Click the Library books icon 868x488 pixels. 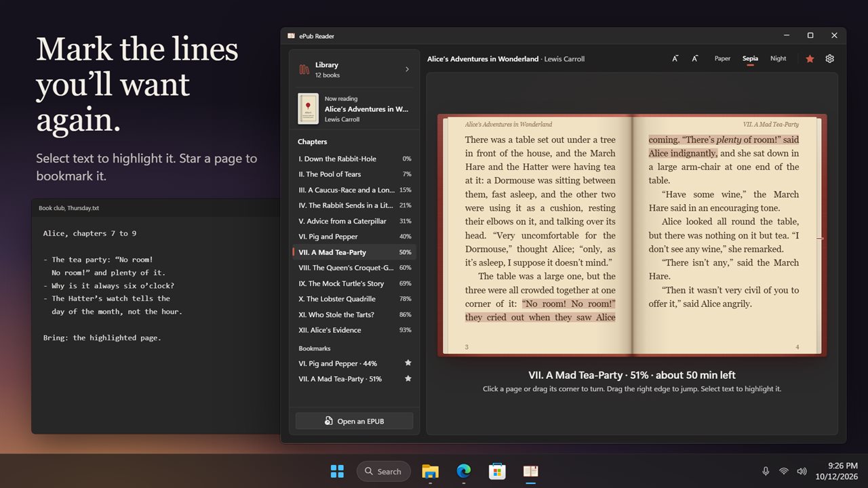pos(304,70)
